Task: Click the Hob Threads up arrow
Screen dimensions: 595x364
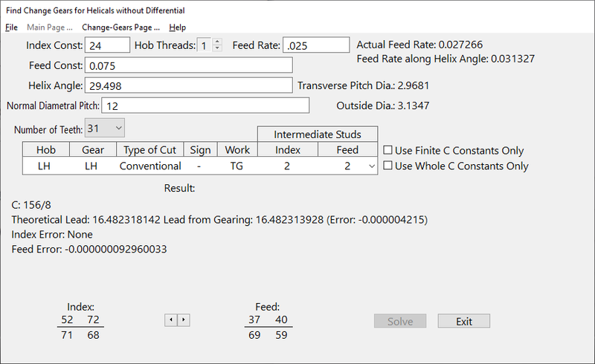Action: click(x=217, y=42)
